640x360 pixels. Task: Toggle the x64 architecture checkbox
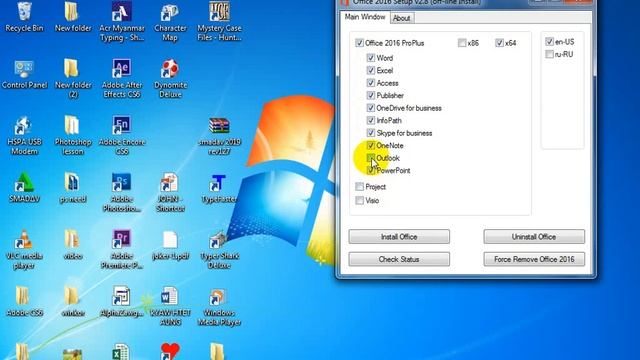pyautogui.click(x=499, y=43)
